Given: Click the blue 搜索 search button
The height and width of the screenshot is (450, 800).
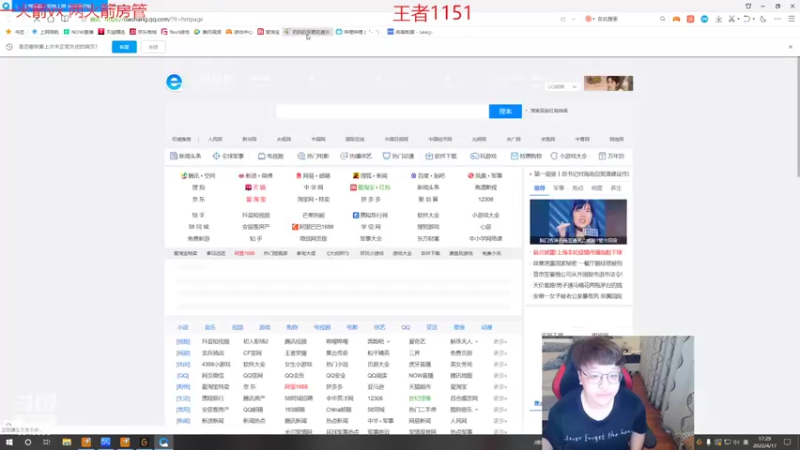Looking at the screenshot, I should (505, 111).
